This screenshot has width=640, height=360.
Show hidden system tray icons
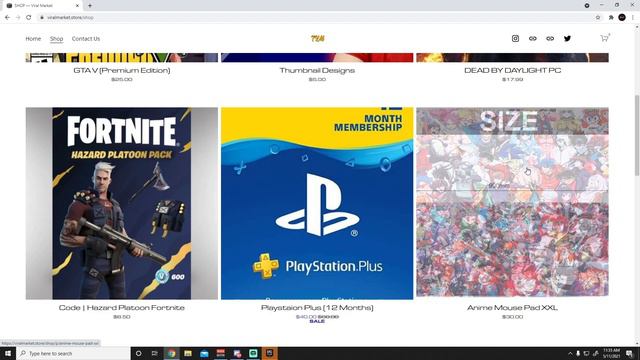pyautogui.click(x=570, y=353)
